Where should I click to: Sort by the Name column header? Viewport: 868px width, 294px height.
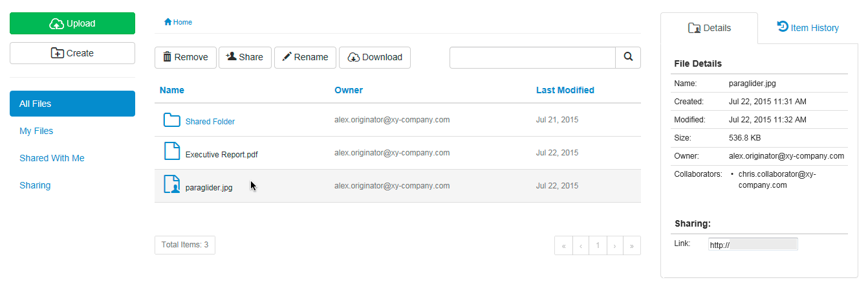(172, 90)
